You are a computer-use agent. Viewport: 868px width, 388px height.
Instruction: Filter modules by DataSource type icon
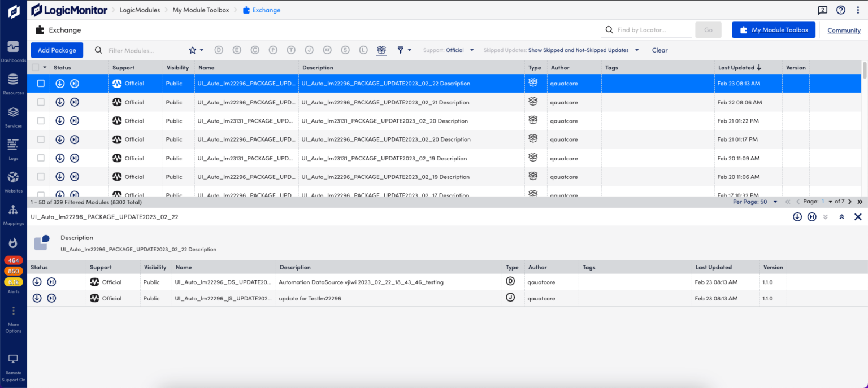point(219,50)
